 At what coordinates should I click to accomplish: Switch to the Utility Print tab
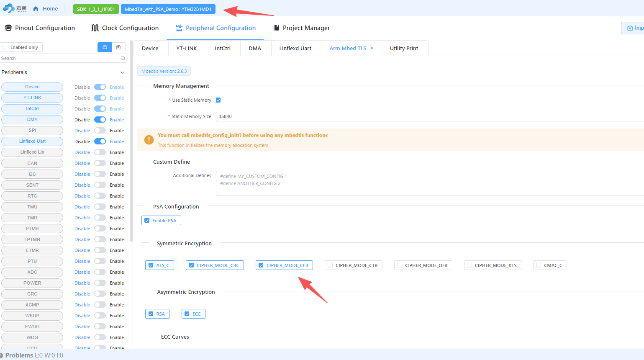(404, 48)
